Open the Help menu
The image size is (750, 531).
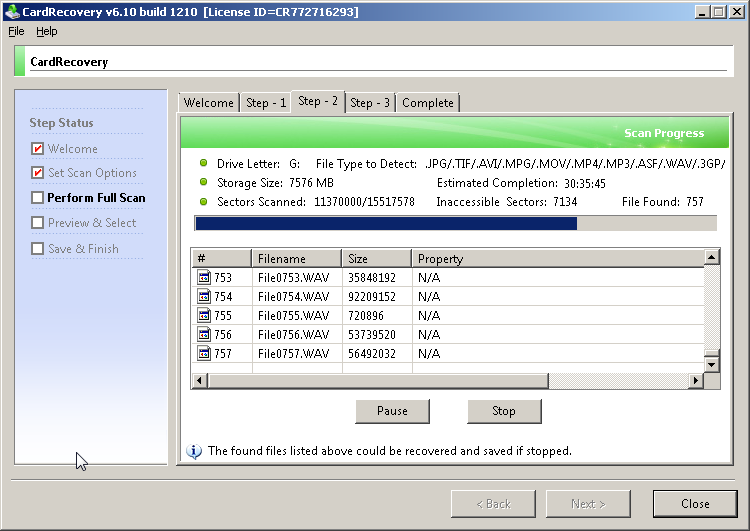46,32
